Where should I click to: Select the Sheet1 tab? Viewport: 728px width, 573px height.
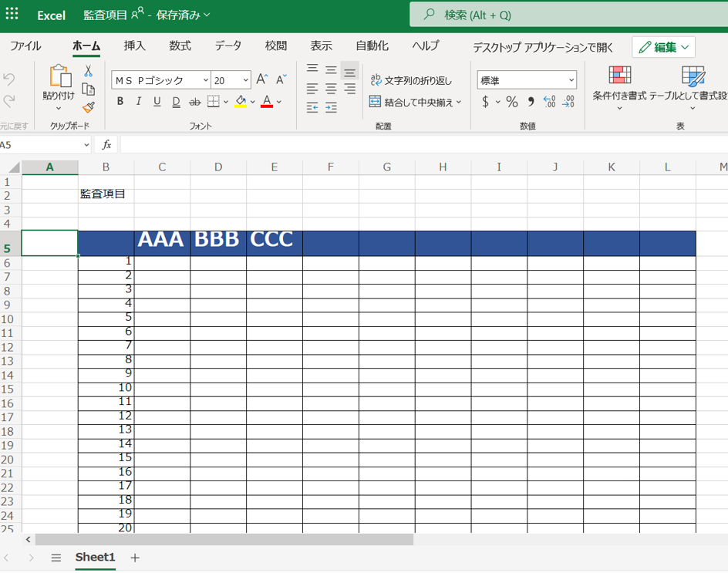[x=95, y=557]
